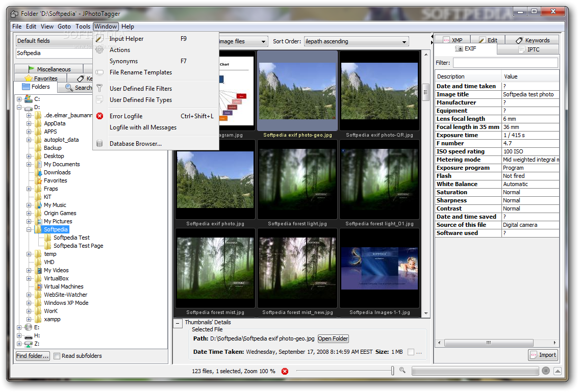Click the Downloads folder icon
The width and height of the screenshot is (579, 392).
pyautogui.click(x=38, y=172)
